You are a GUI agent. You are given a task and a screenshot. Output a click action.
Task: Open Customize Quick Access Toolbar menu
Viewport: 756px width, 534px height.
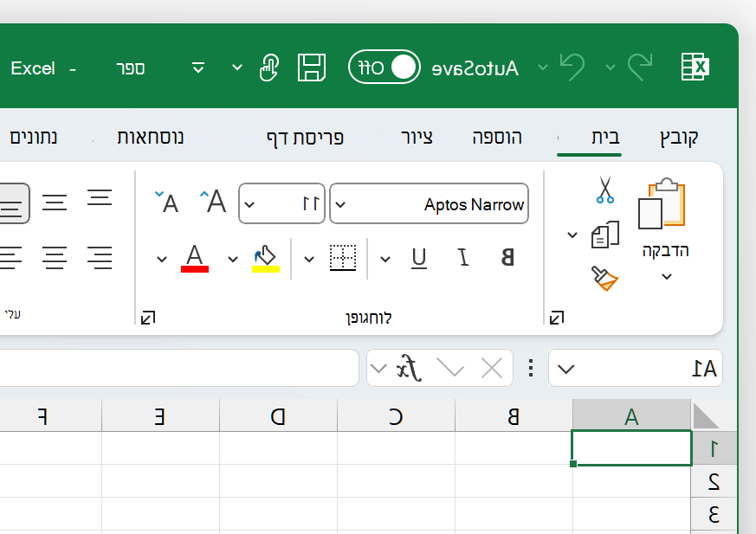(198, 68)
